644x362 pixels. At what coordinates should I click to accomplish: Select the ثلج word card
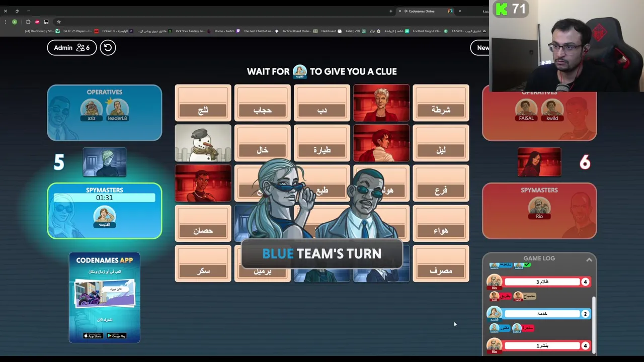[x=203, y=103]
